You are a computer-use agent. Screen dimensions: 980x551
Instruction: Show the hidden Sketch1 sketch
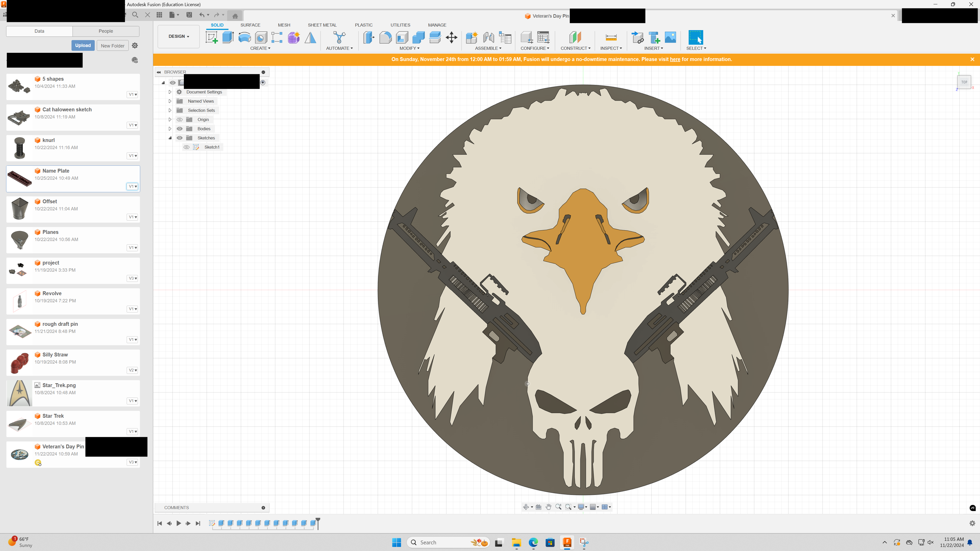pos(186,147)
